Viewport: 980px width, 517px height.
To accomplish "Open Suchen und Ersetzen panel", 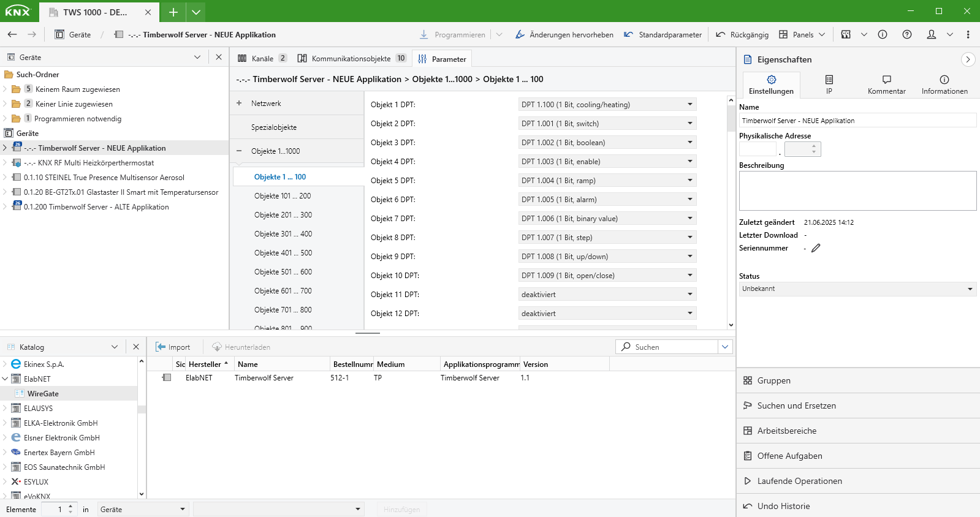I will coord(858,406).
